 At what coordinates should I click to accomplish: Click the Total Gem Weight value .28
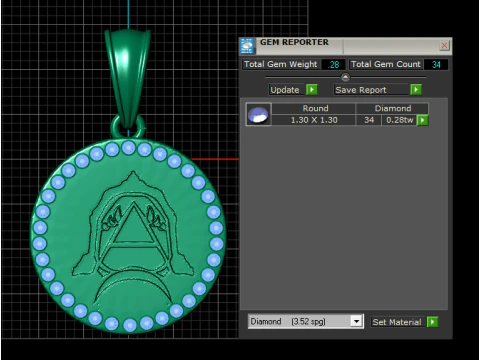coord(333,64)
